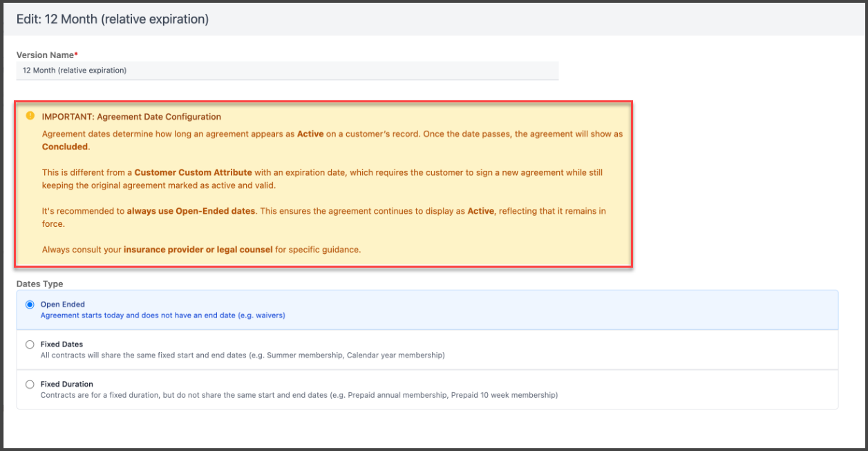Click the 'Fixed Dates' option label
The height and width of the screenshot is (451, 868).
coord(62,344)
